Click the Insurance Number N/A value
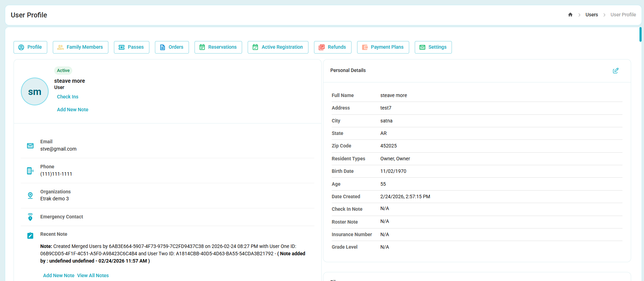 (385, 234)
